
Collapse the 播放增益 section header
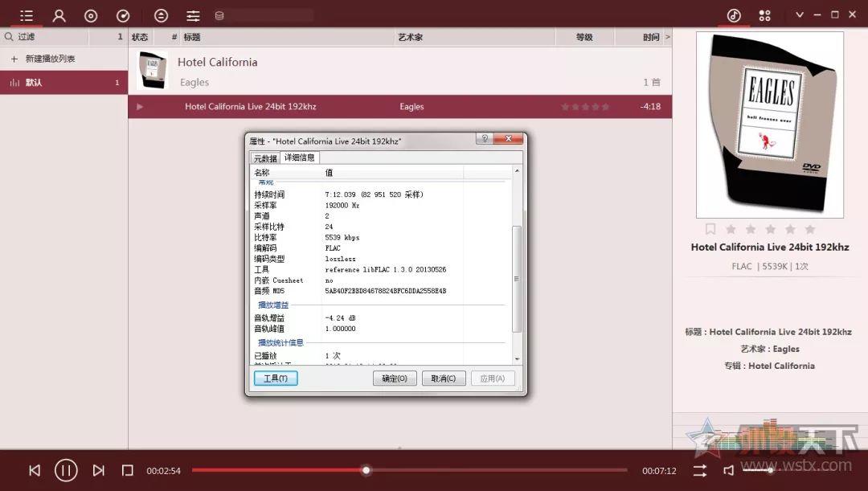[x=273, y=305]
